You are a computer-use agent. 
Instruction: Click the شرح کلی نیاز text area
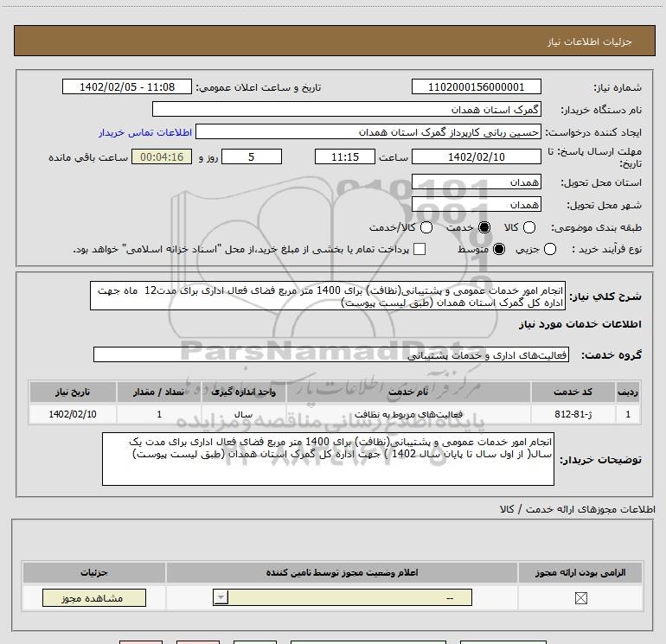(x=328, y=296)
